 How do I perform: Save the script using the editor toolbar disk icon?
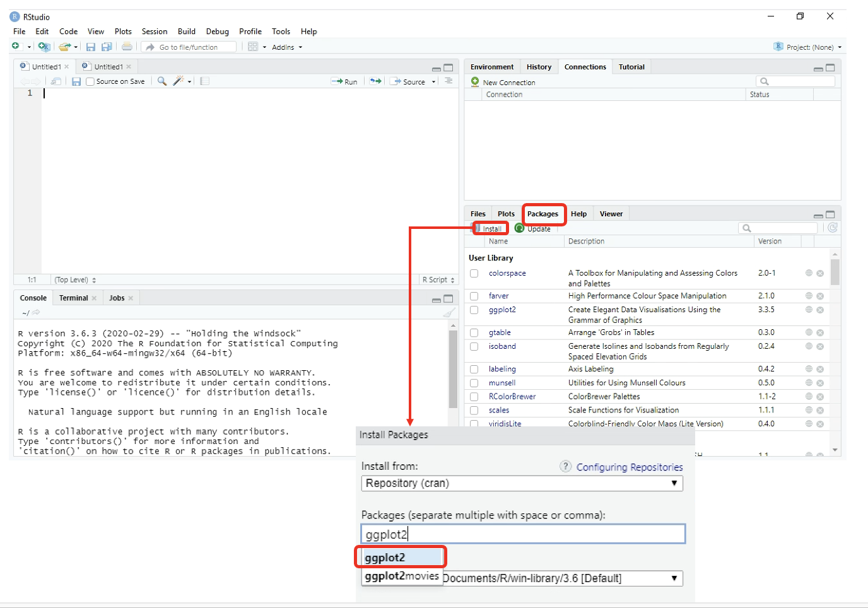point(76,81)
